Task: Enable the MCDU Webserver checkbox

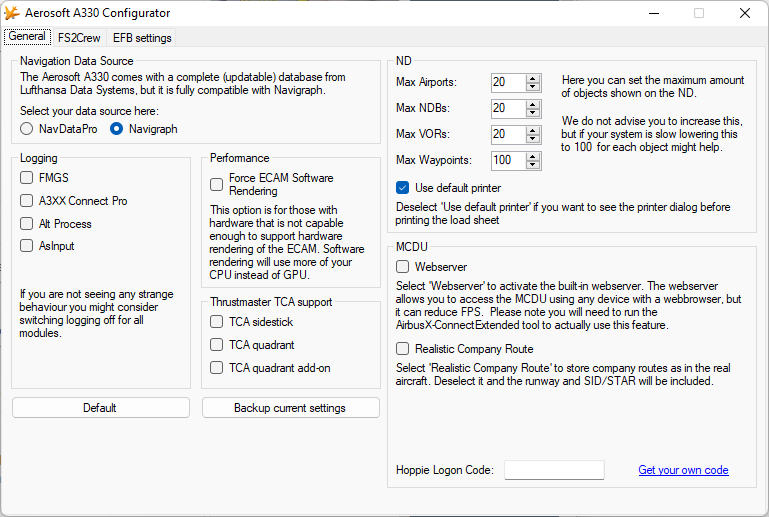Action: point(402,267)
